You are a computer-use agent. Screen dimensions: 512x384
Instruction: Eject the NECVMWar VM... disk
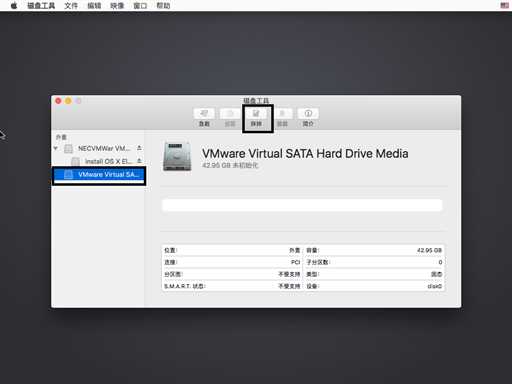[x=139, y=148]
